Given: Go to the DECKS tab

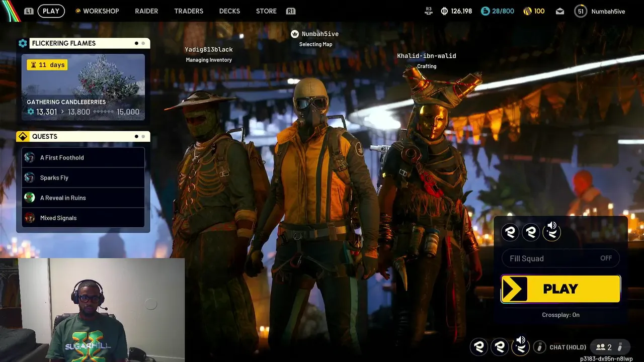Looking at the screenshot, I should 229,11.
